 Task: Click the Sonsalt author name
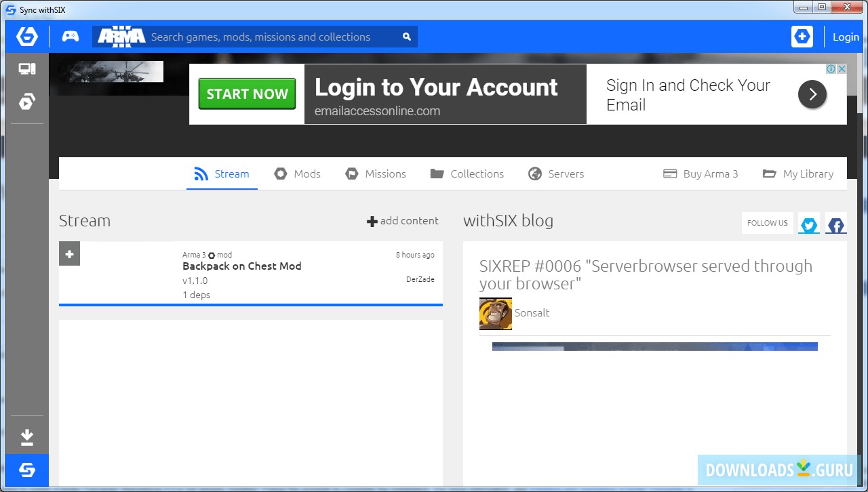coord(532,313)
